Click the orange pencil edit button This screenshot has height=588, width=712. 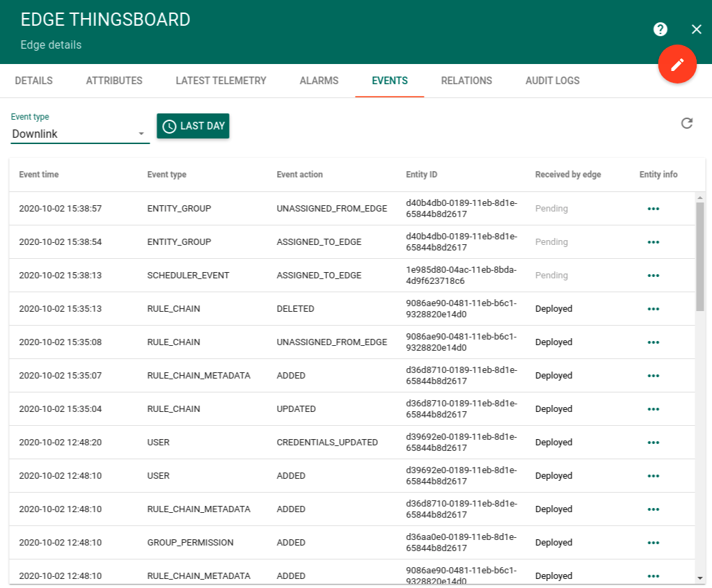click(677, 64)
